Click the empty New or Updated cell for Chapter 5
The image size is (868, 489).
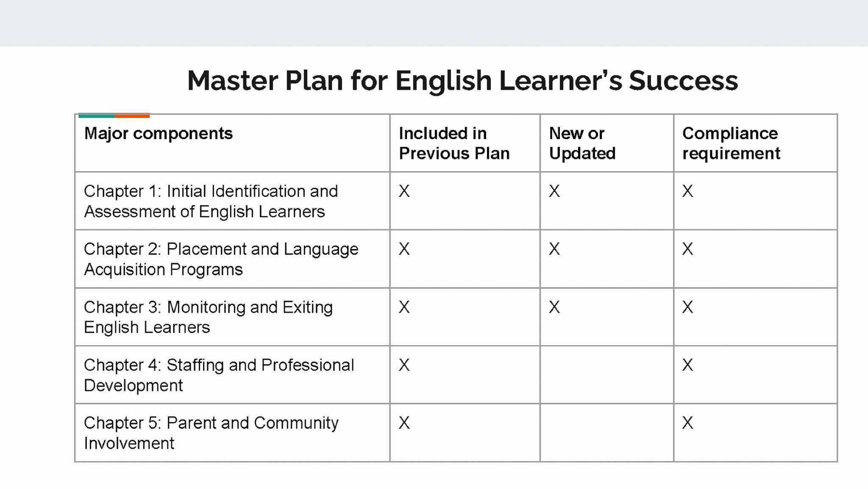point(606,433)
